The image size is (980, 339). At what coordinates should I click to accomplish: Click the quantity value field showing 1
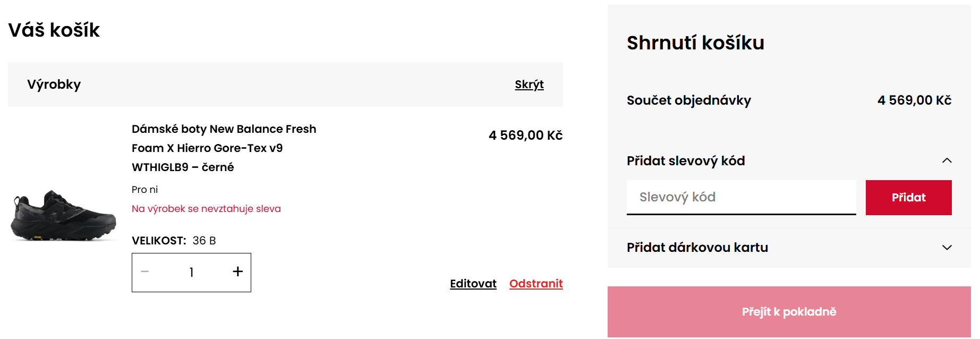191,273
